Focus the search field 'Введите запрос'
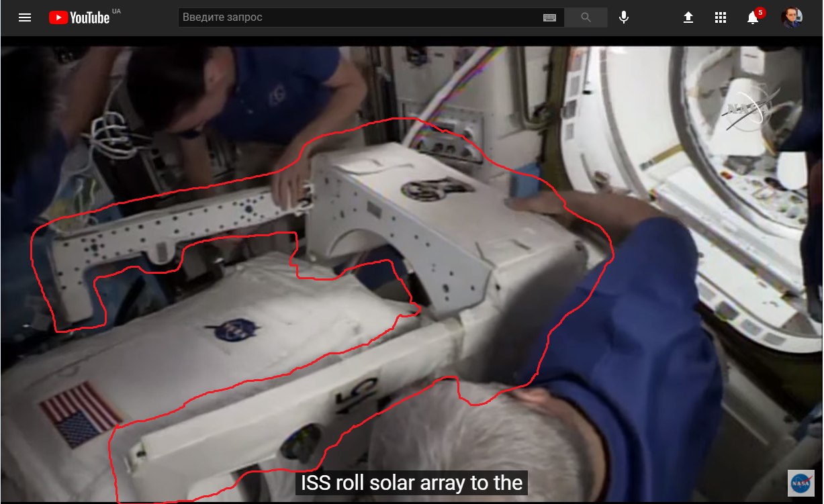 click(371, 17)
